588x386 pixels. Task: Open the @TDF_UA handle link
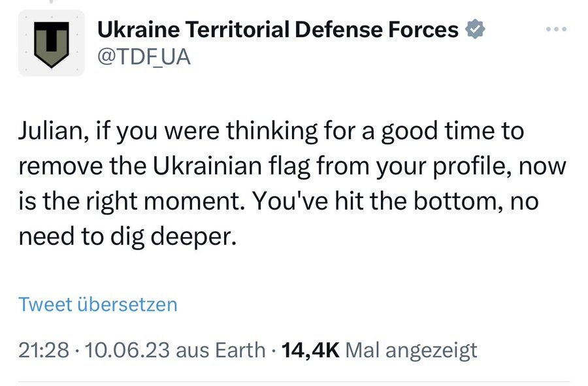tap(144, 57)
